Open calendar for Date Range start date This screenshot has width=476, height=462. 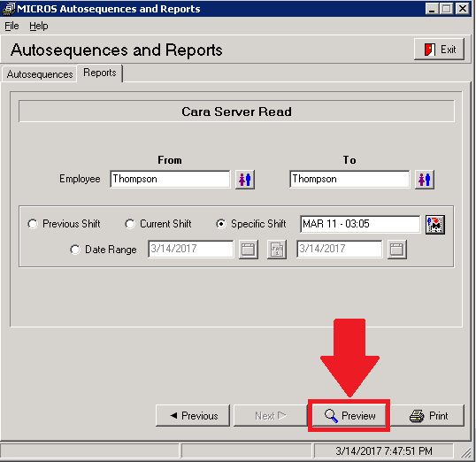coord(248,250)
